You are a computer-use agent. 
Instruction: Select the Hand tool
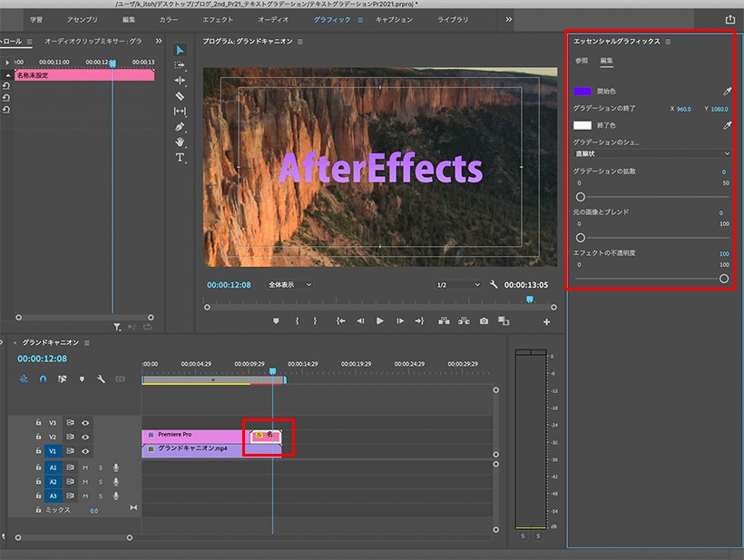[x=180, y=142]
